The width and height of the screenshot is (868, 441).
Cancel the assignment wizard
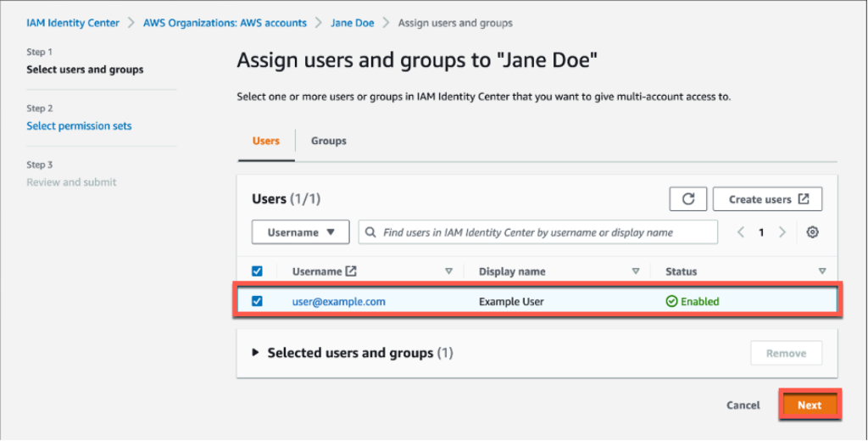pyautogui.click(x=743, y=405)
